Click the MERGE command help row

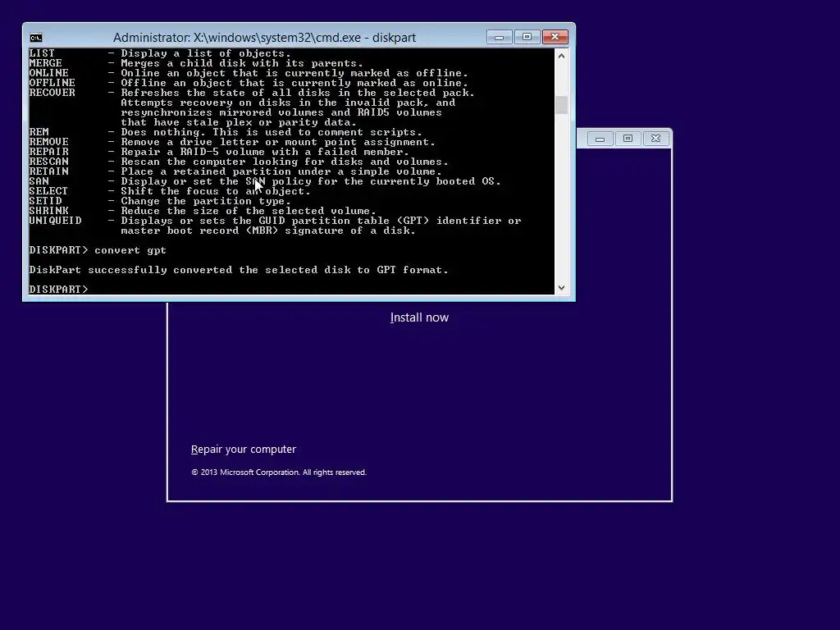(x=196, y=63)
